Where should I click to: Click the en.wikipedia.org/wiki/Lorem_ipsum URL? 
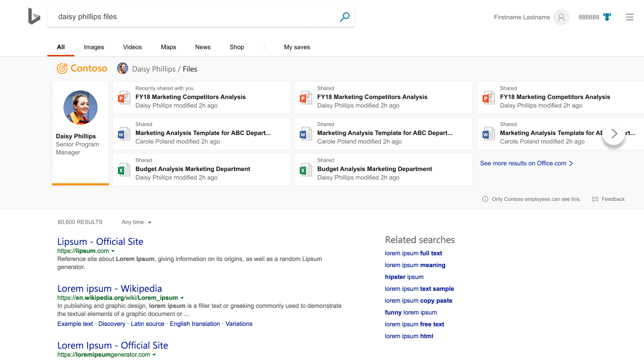pos(117,298)
